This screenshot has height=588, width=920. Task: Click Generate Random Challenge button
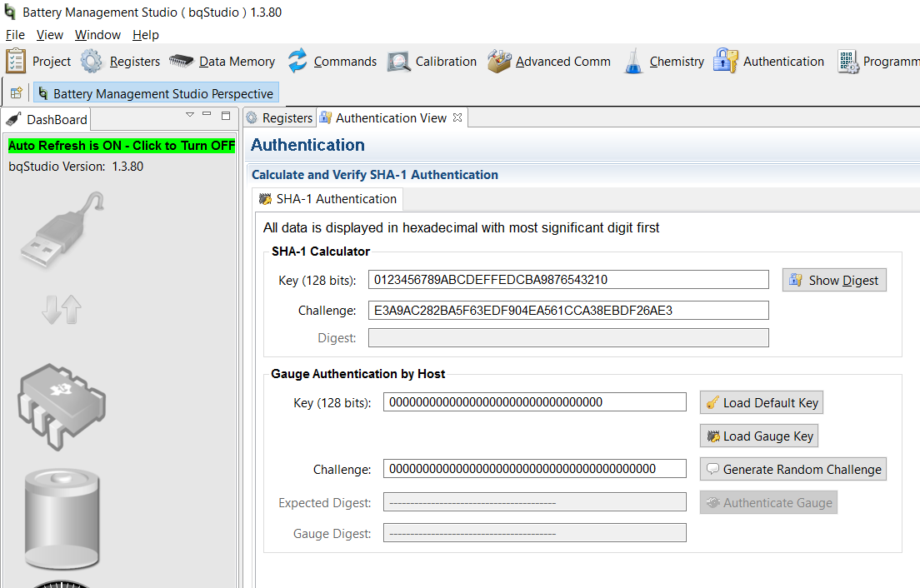tap(793, 470)
